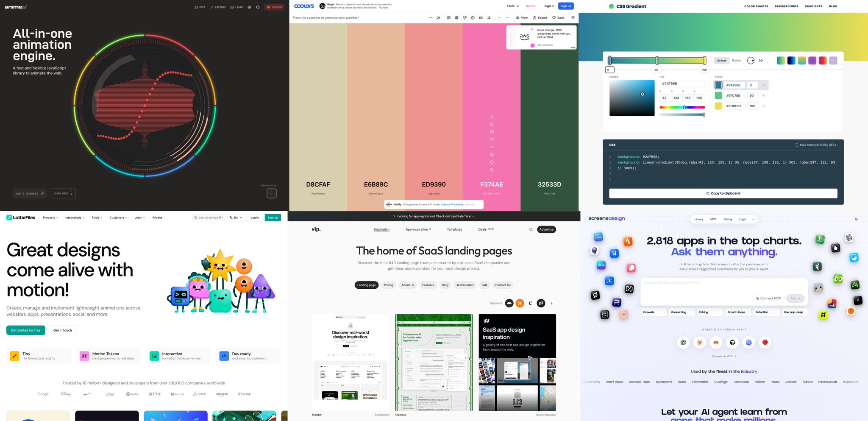Image resolution: width=868 pixels, height=421 pixels.
Task: Open Color Shades in CSS Gradient nav
Action: tap(756, 6)
